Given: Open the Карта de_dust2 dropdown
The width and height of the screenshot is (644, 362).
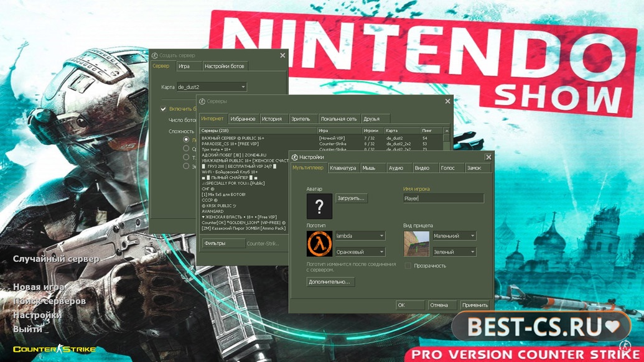Looking at the screenshot, I should 212,87.
